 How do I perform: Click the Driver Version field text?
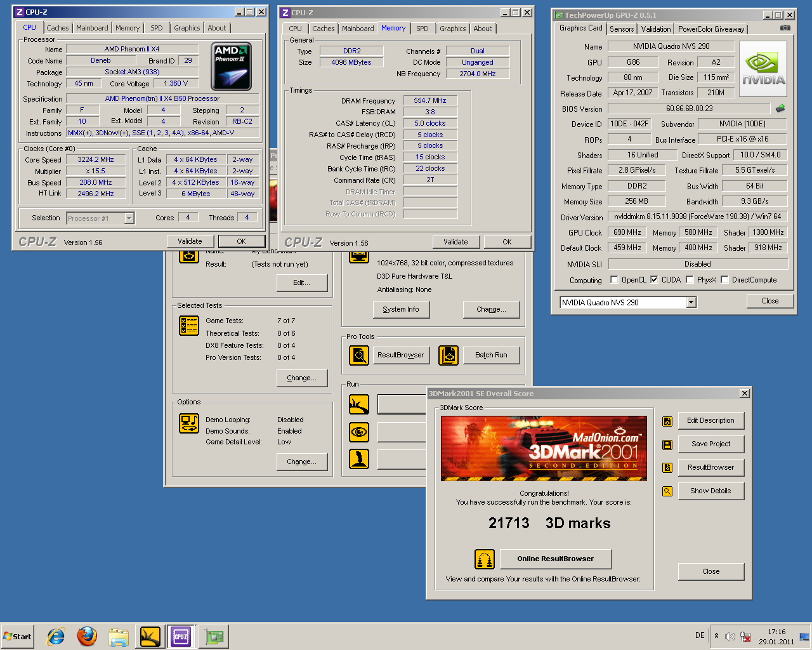coord(697,217)
